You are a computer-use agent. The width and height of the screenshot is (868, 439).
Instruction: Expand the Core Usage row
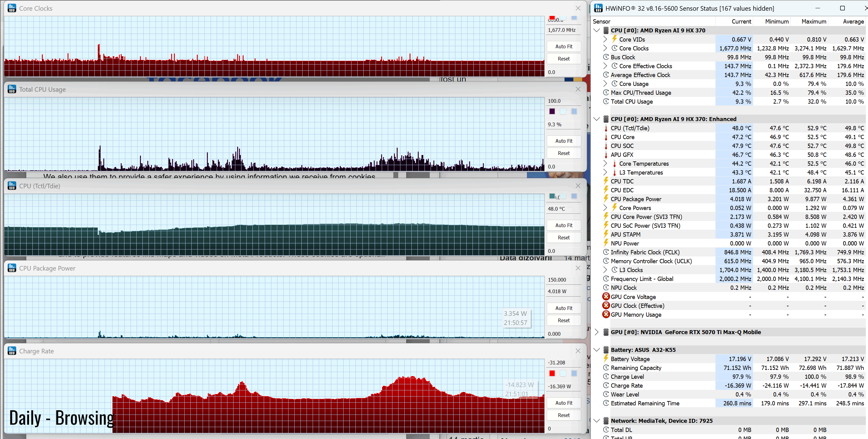tap(605, 83)
